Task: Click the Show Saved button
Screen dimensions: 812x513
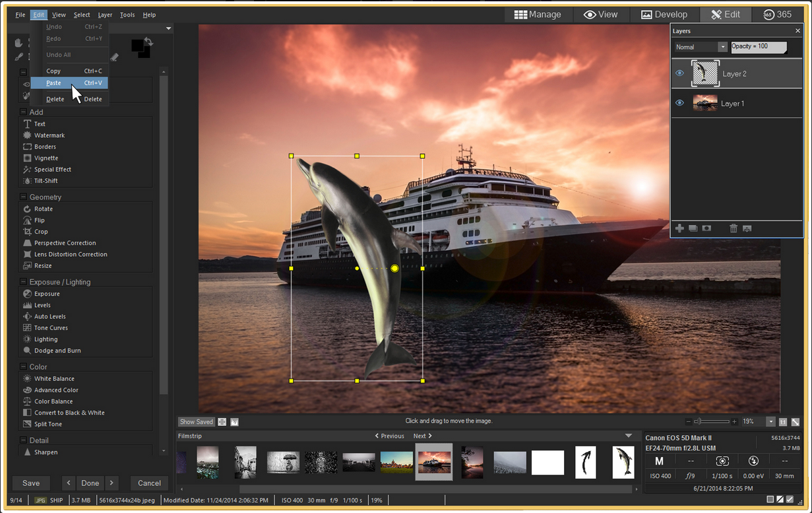Action: (197, 422)
